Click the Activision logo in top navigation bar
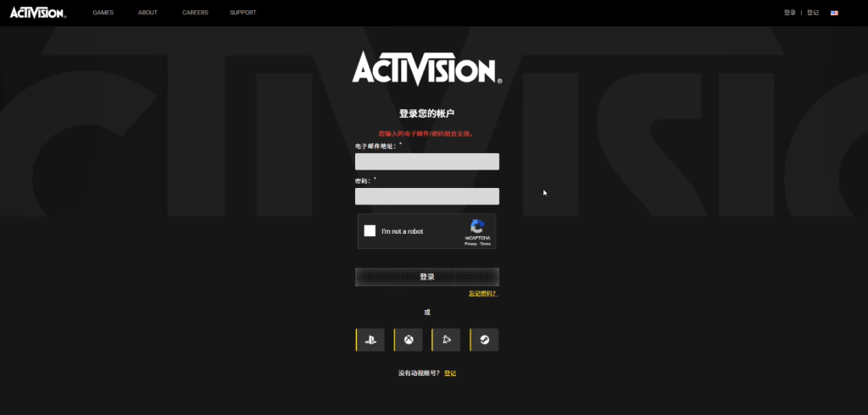The image size is (868, 415). pyautogui.click(x=37, y=13)
